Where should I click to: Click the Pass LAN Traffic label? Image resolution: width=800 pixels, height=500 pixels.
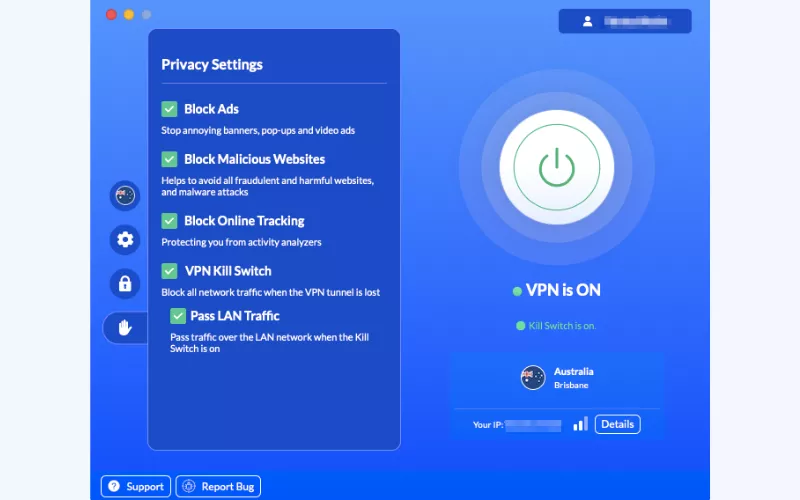point(235,316)
